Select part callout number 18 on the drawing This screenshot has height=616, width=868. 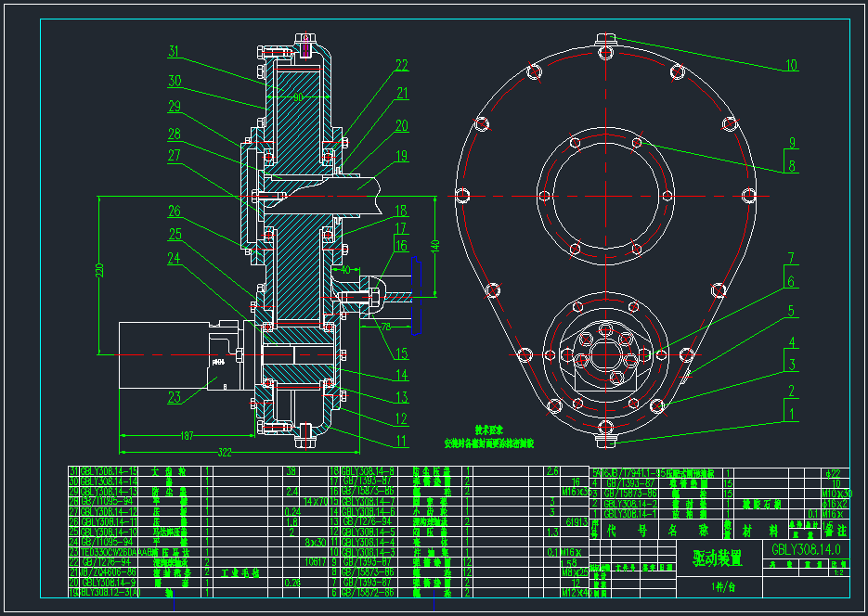pyautogui.click(x=401, y=211)
